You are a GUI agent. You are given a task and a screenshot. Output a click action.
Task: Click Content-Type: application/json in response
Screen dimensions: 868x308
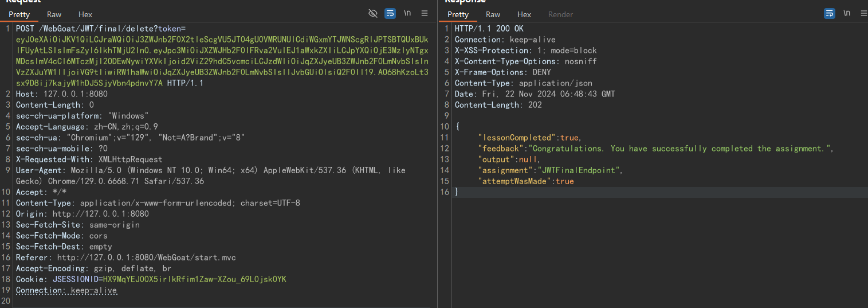pyautogui.click(x=524, y=83)
